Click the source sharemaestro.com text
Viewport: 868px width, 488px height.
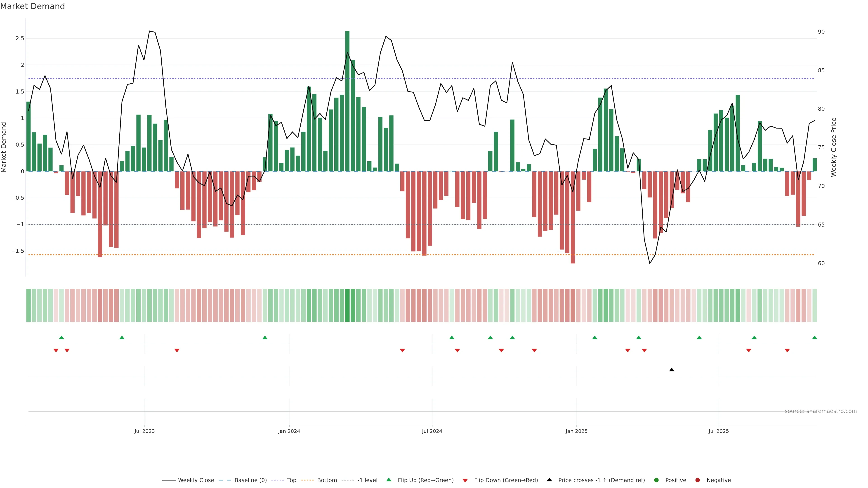821,411
